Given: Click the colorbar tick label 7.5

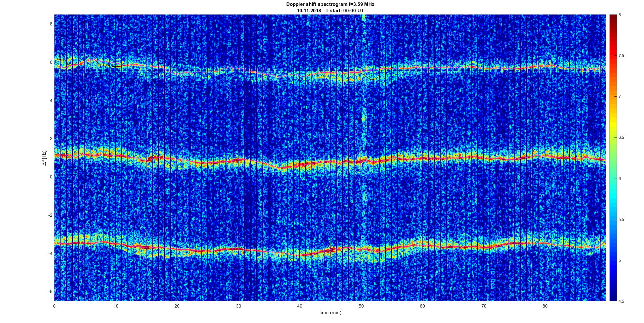Looking at the screenshot, I should (x=621, y=56).
